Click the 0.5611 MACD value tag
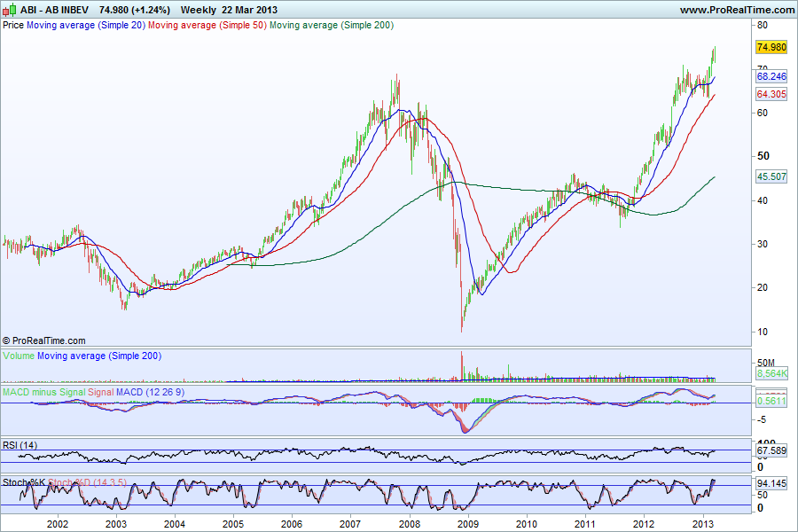The width and height of the screenshot is (798, 532). coord(771,401)
